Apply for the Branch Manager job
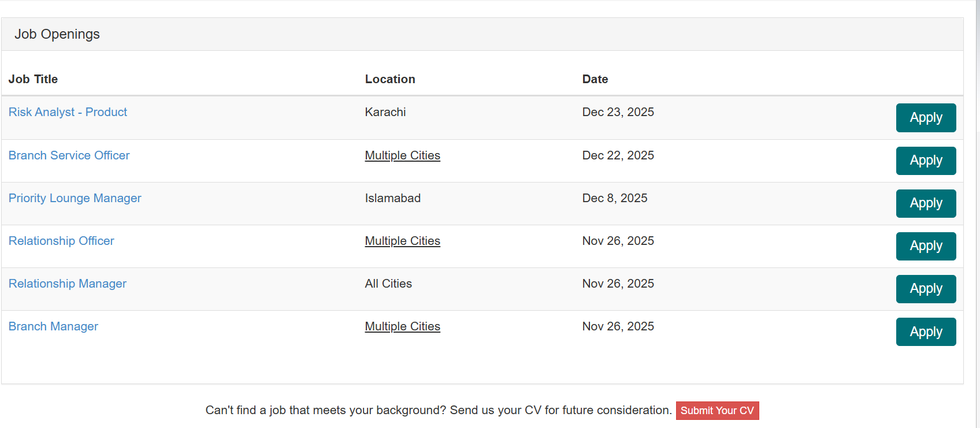 (926, 332)
